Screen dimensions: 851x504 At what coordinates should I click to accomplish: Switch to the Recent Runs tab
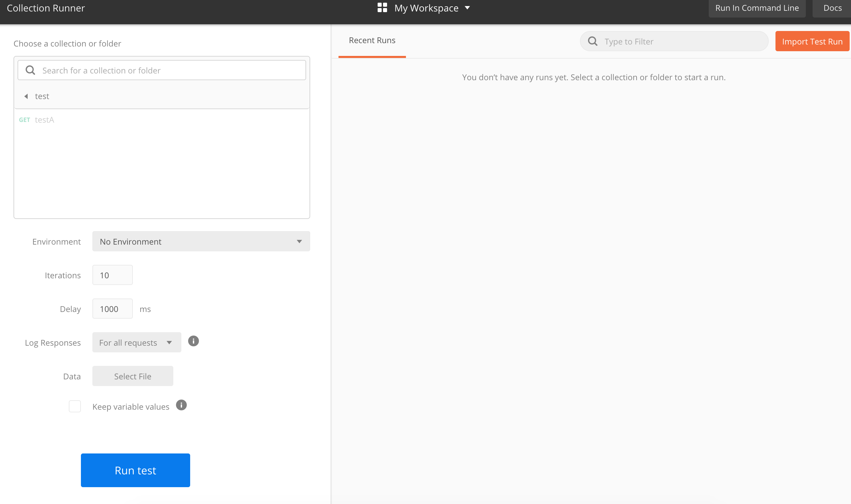[372, 40]
